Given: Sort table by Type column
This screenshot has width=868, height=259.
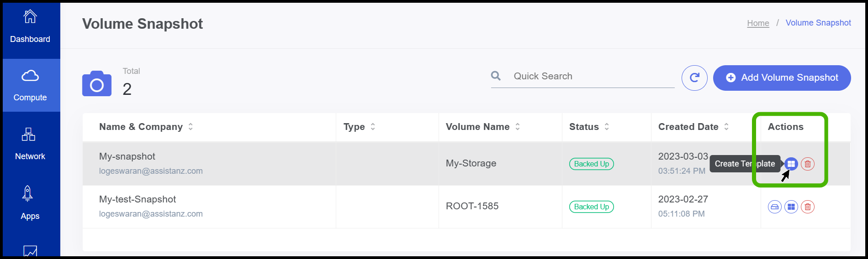Looking at the screenshot, I should pyautogui.click(x=373, y=127).
